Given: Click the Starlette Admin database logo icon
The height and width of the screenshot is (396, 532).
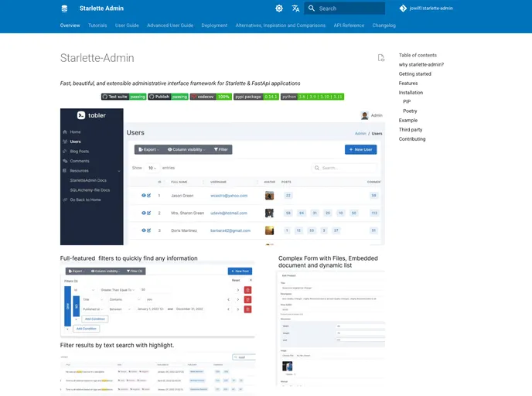Looking at the screenshot, I should [x=64, y=9].
